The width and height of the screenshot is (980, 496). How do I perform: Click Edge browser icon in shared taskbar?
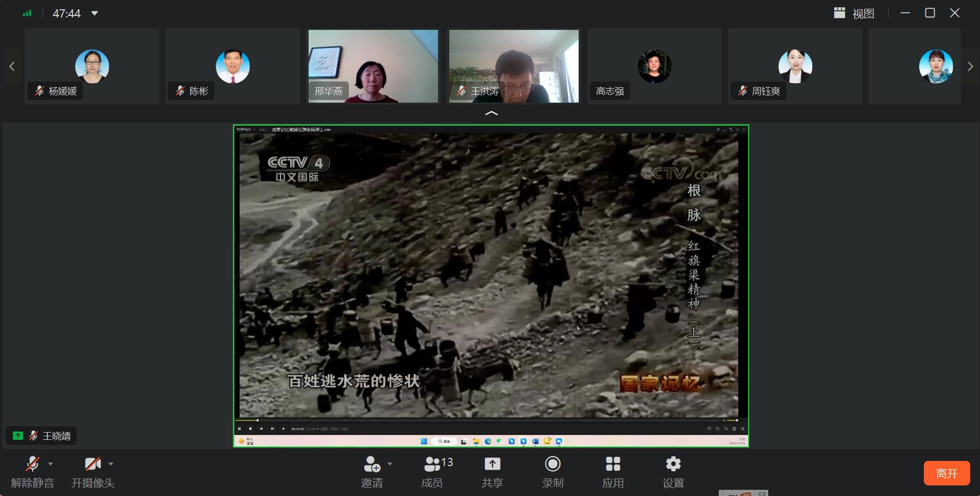click(488, 441)
